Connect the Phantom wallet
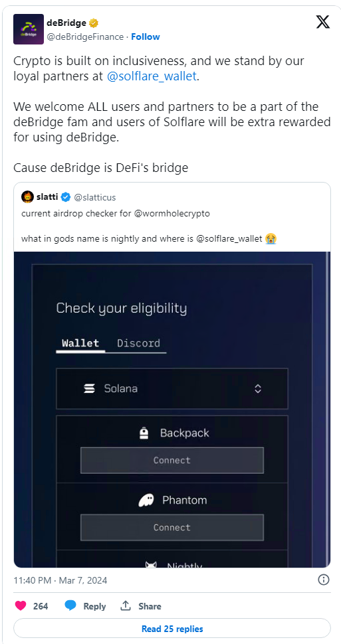 [x=172, y=527]
